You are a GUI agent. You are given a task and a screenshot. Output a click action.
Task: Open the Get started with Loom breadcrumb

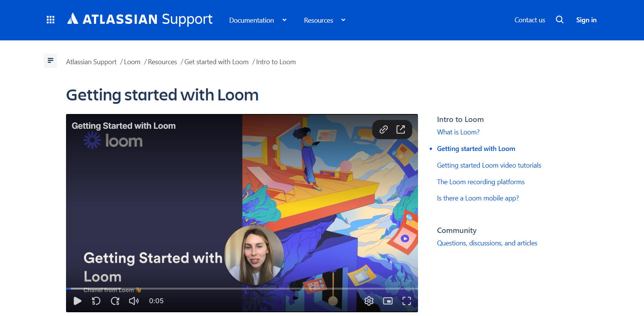(217, 62)
